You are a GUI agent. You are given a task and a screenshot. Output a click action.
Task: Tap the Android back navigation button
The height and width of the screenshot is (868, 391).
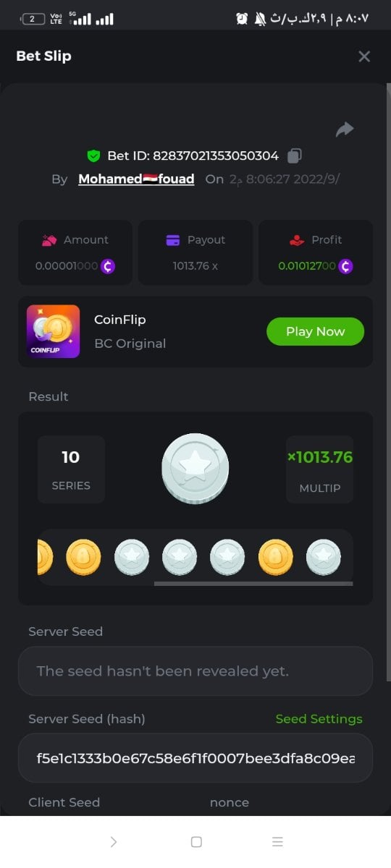(x=114, y=842)
